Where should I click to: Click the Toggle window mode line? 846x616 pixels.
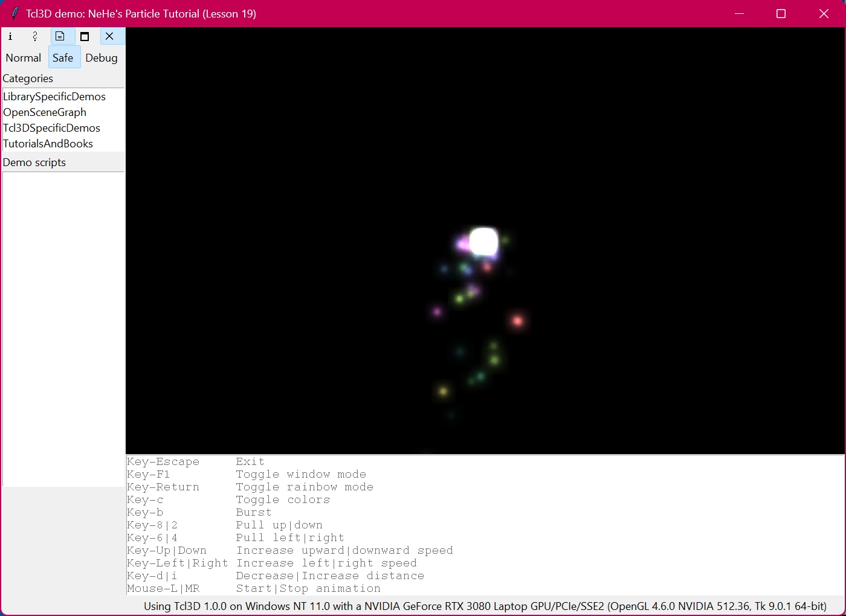[247, 474]
